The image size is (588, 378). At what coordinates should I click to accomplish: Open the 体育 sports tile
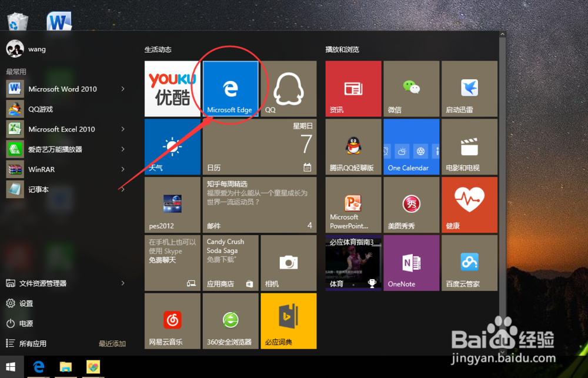(x=353, y=263)
